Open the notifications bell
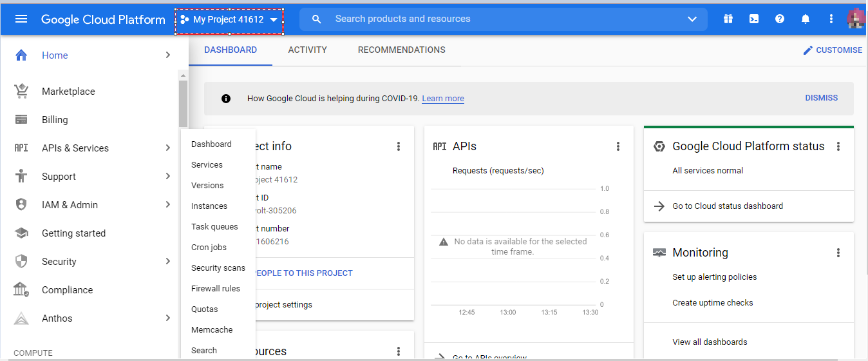The height and width of the screenshot is (361, 868). (806, 19)
